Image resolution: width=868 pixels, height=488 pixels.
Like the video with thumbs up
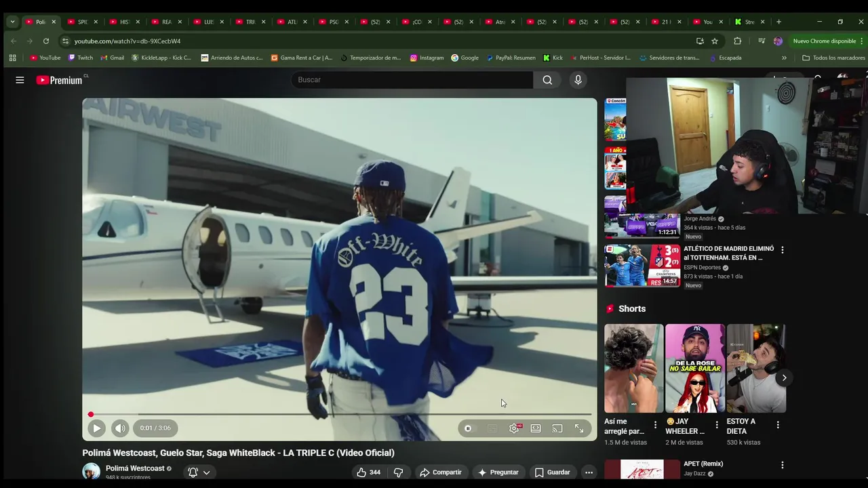pos(369,472)
